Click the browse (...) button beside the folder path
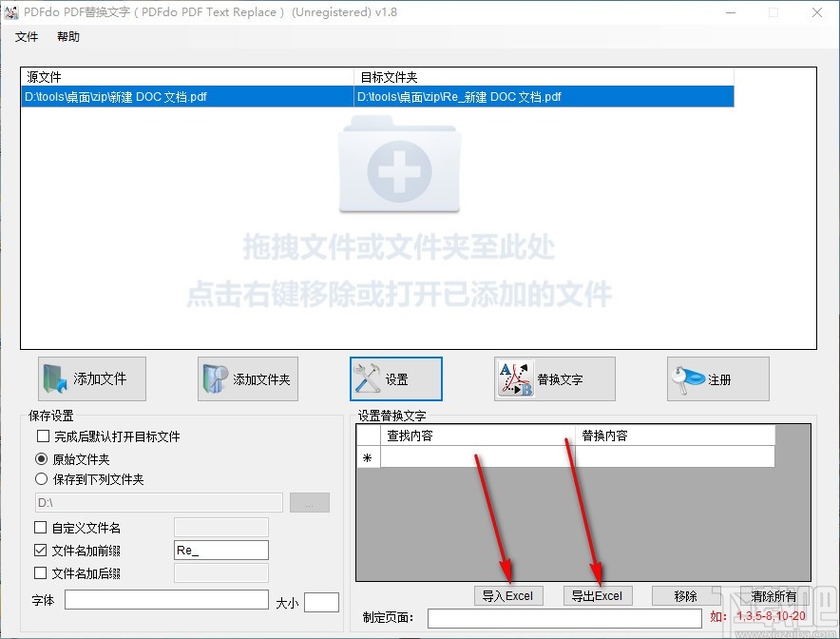Image resolution: width=840 pixels, height=639 pixels. click(309, 502)
